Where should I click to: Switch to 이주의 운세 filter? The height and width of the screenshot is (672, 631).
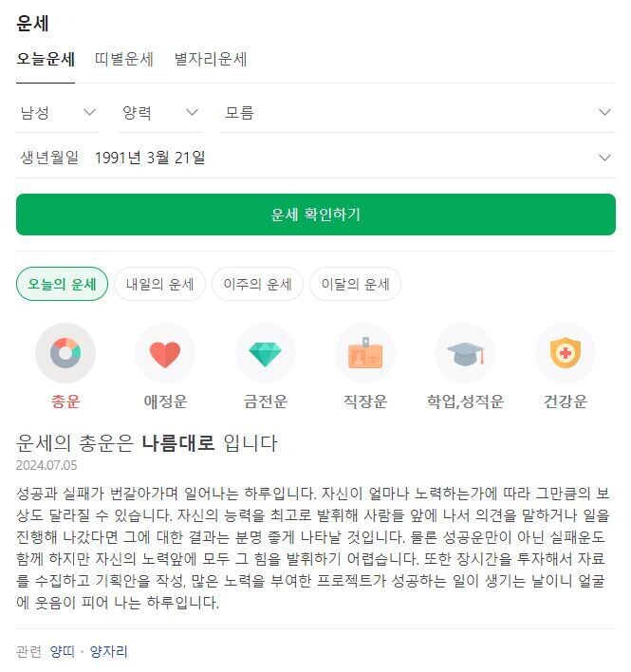pyautogui.click(x=257, y=284)
